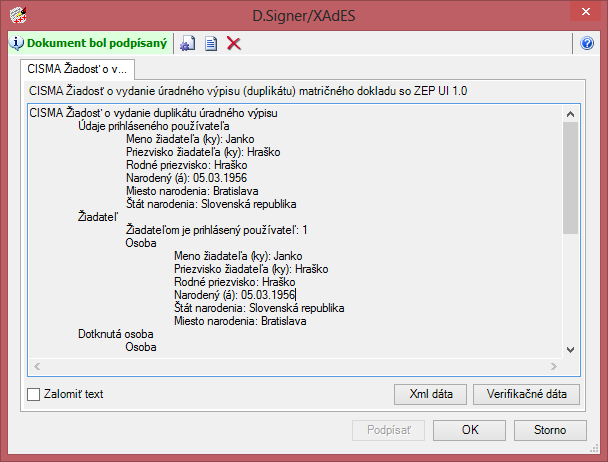
Task: Click the CISMA Žiadosť o vydanie duplikátu heading line
Action: (153, 113)
